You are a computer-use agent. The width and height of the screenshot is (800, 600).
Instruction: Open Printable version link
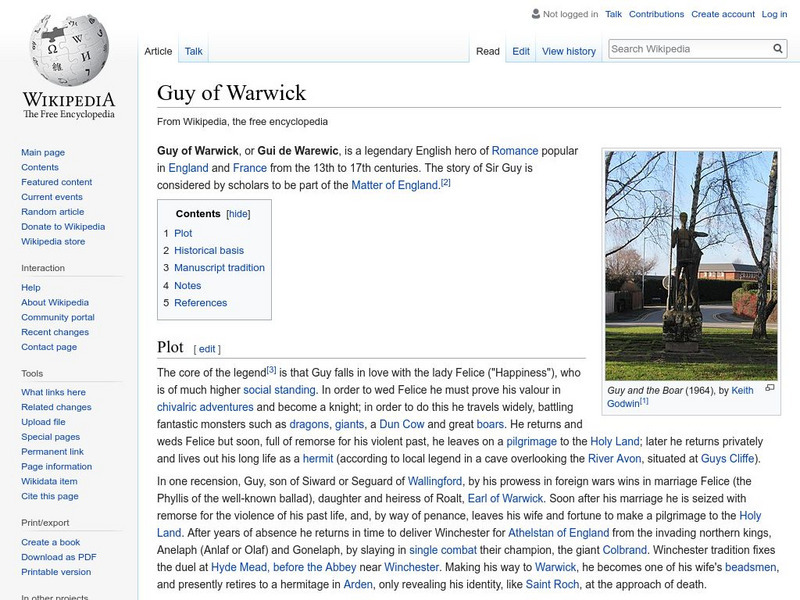point(56,572)
